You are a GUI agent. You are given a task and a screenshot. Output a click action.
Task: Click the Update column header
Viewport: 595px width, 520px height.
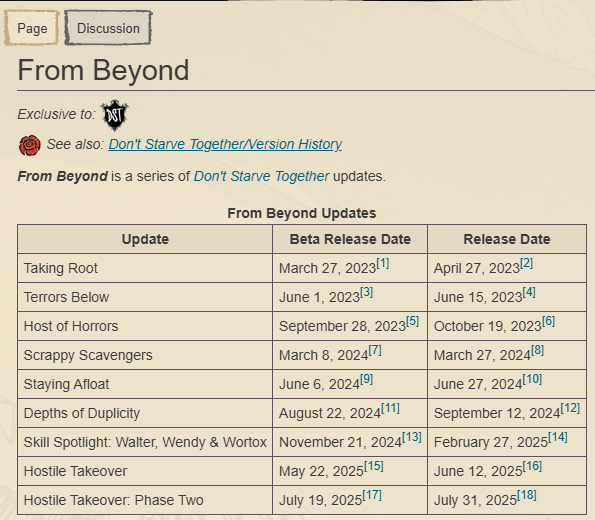145,239
